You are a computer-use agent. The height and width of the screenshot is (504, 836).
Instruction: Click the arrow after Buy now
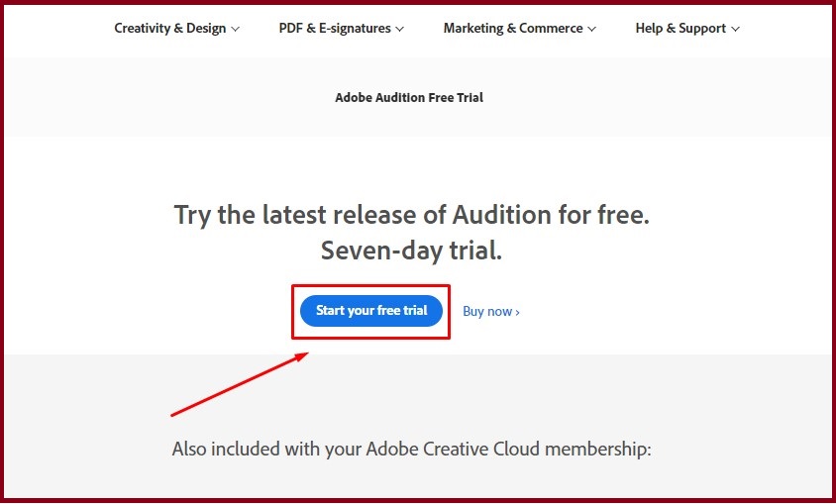[517, 312]
